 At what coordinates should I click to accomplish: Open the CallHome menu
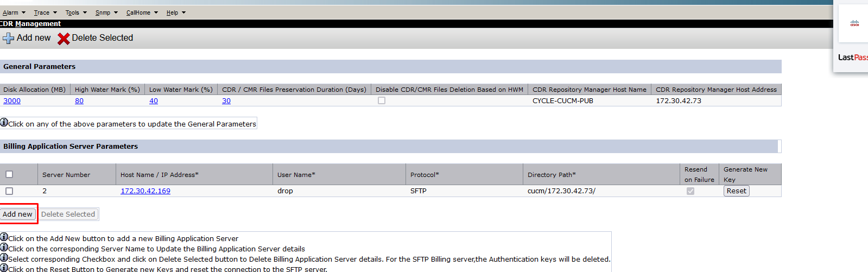coord(142,12)
